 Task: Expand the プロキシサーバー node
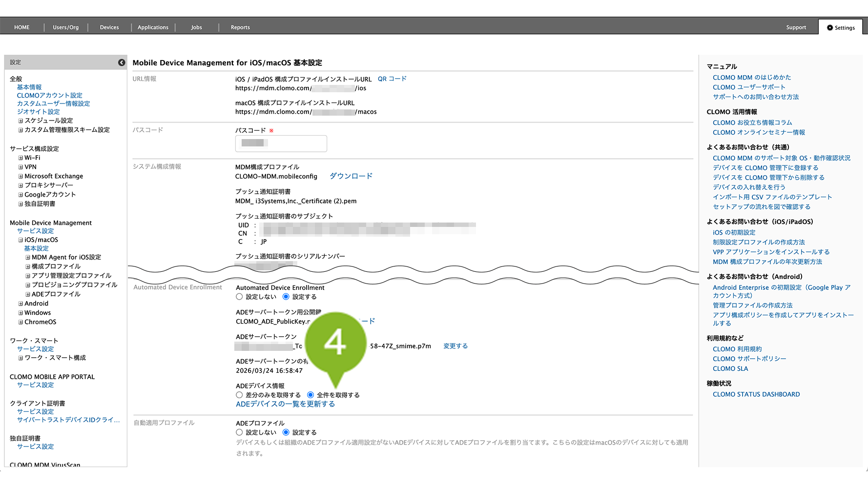[x=21, y=185]
